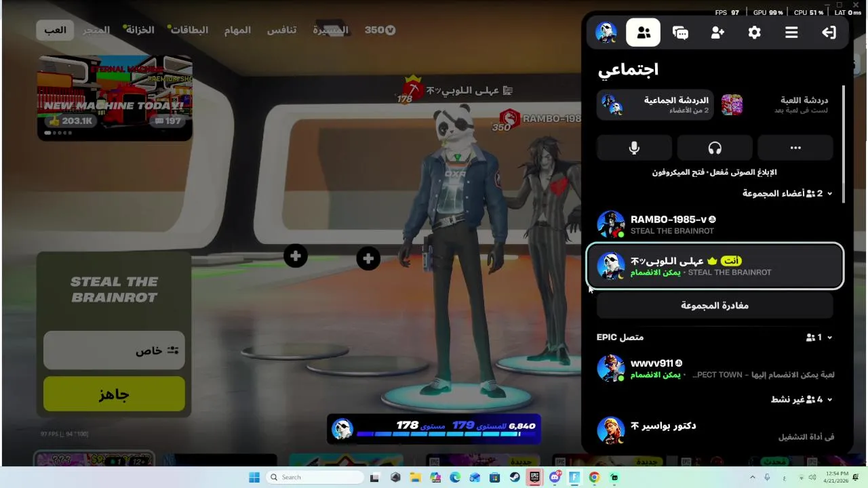Open the hamburger menu icon
The width and height of the screenshot is (868, 488).
(x=791, y=33)
